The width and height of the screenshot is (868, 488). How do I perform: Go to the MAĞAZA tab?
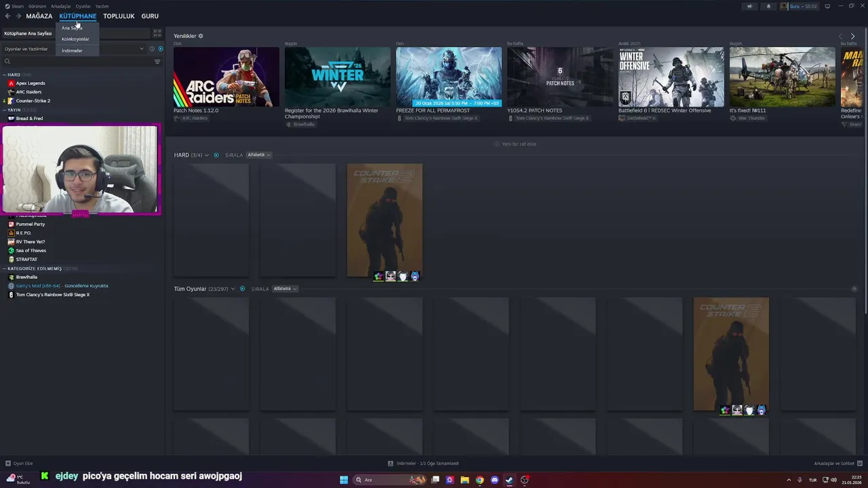(39, 16)
